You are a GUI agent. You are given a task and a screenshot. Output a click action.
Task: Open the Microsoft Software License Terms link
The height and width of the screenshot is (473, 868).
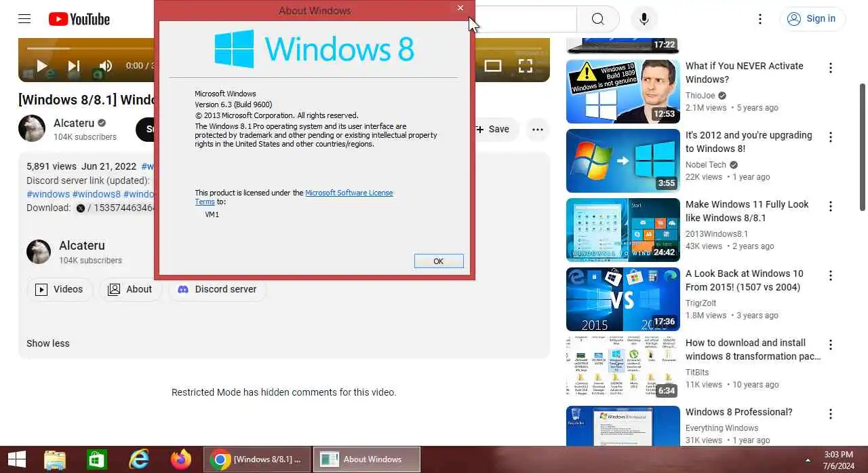tap(349, 193)
